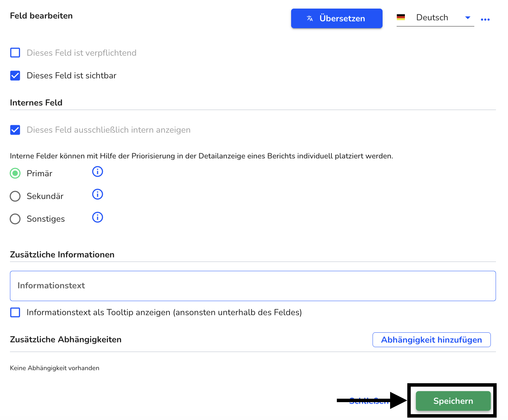This screenshot has height=420, width=508.
Task: Show info icon next to Sekundär
Action: pos(98,194)
